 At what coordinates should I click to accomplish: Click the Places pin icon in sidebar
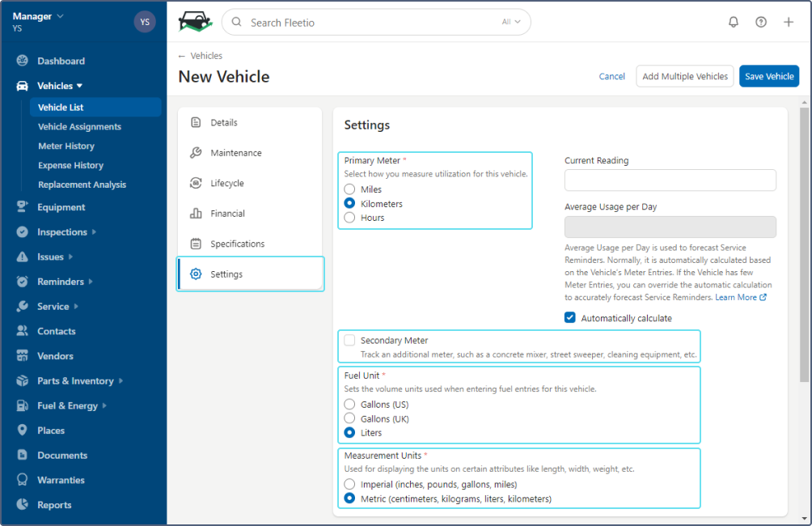point(22,431)
